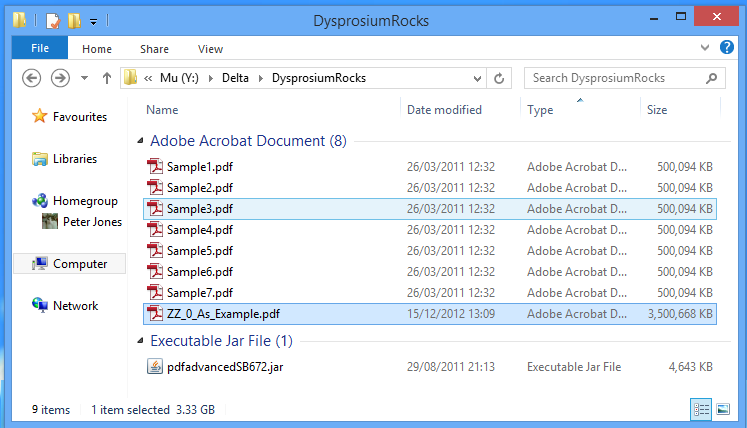Click the New folder icon in title bar
The width and height of the screenshot is (747, 428).
click(x=73, y=20)
